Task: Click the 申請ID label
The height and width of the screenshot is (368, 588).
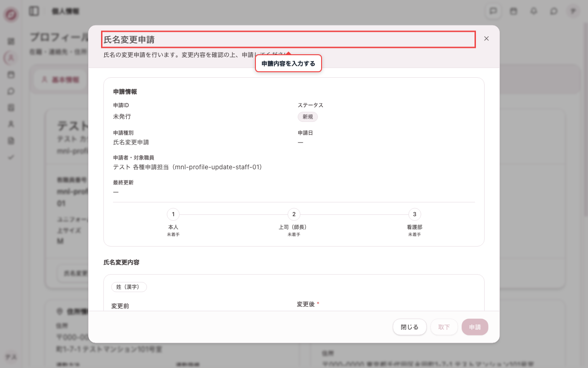Action: coord(121,105)
